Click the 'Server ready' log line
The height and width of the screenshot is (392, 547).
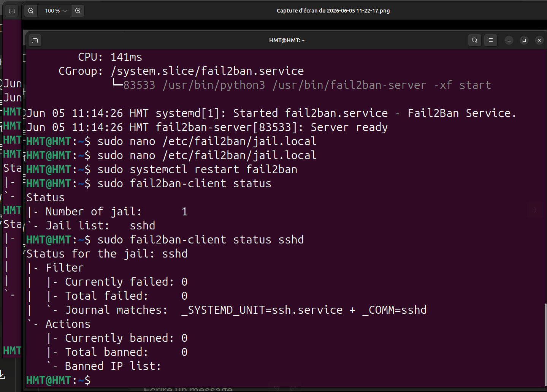click(x=207, y=127)
